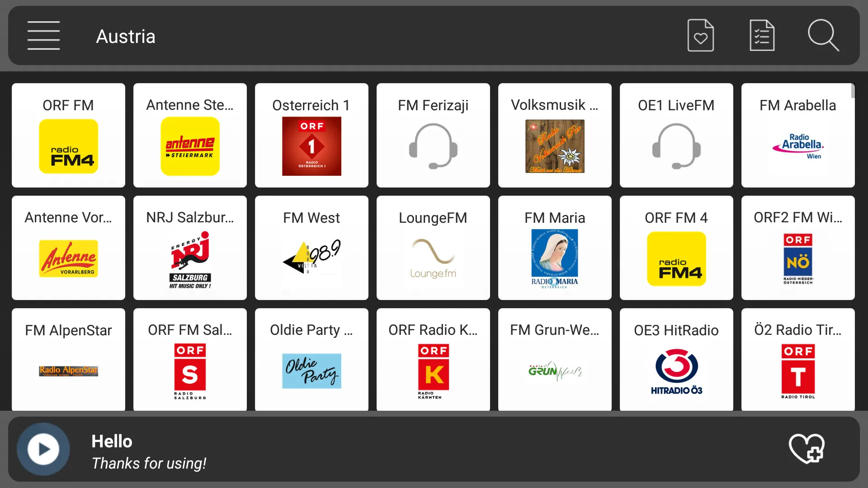Open hamburger menu at top left
This screenshot has height=488, width=868.
coord(43,36)
